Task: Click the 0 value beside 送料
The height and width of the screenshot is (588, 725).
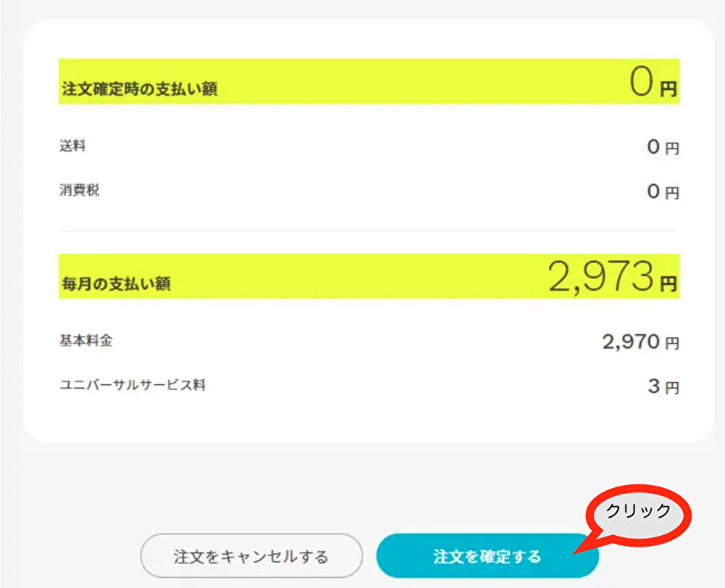Action: (x=654, y=147)
